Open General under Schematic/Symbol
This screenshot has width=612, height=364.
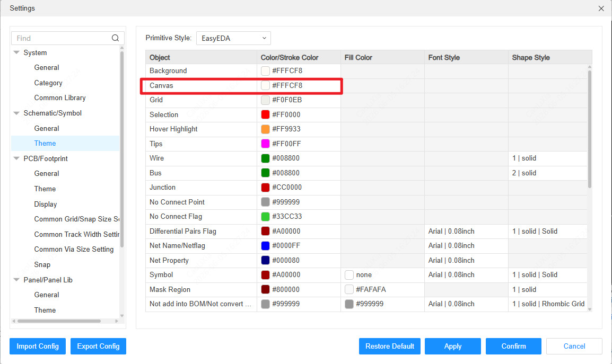47,128
